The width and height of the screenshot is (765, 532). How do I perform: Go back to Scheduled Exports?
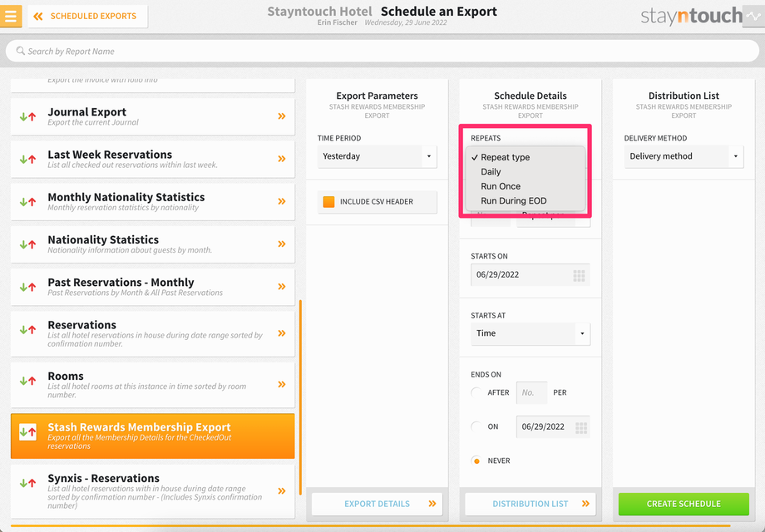88,16
